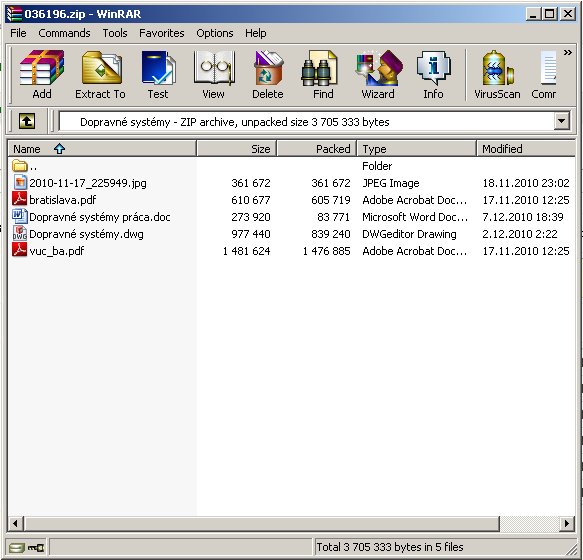Open the File menu

(x=18, y=33)
